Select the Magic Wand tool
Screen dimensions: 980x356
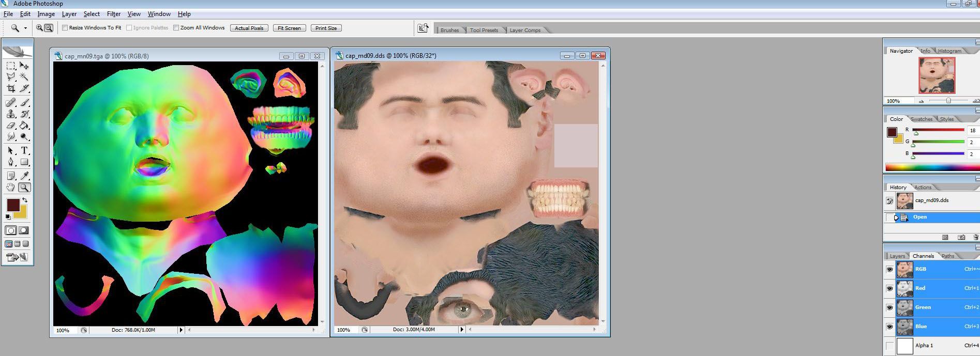pyautogui.click(x=24, y=77)
